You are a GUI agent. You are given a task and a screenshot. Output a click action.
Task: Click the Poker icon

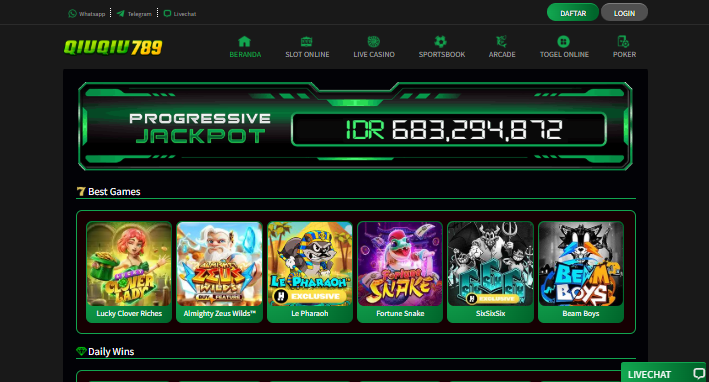tap(624, 42)
